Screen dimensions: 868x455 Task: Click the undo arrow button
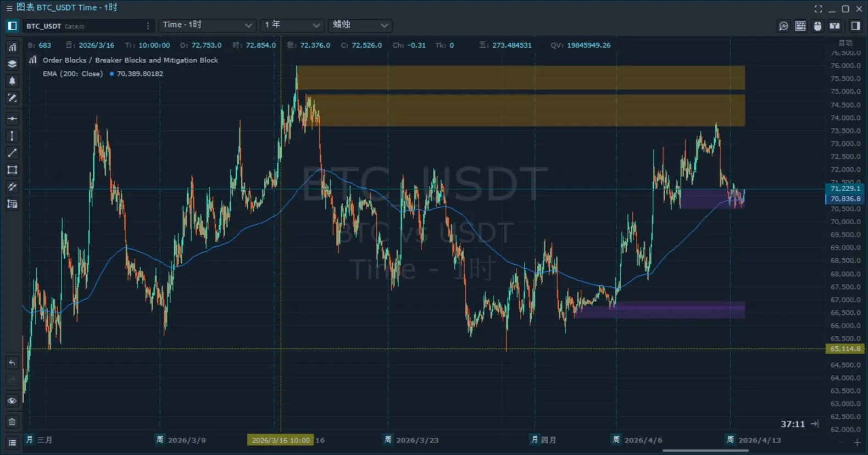point(12,363)
